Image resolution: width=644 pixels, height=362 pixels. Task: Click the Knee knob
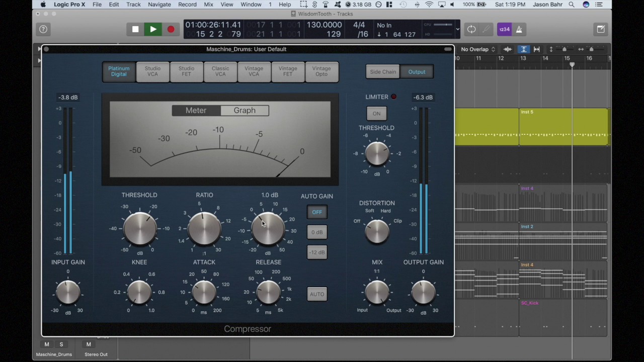pyautogui.click(x=139, y=293)
